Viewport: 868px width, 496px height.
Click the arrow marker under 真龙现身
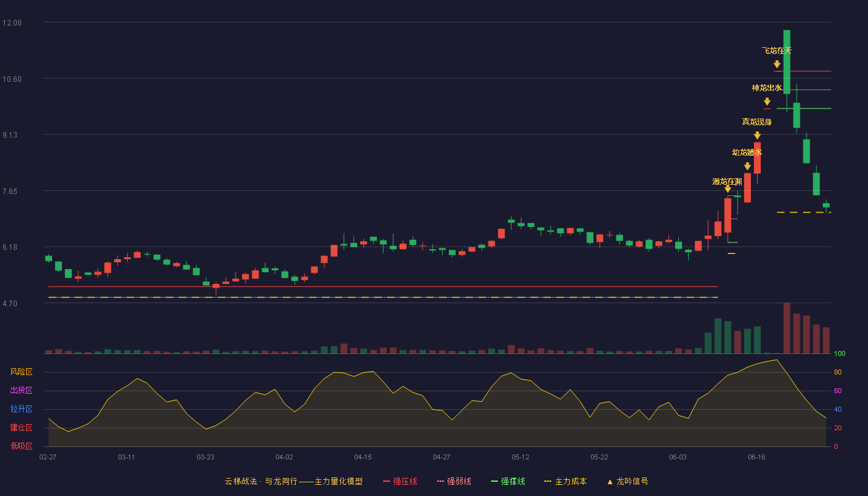757,135
